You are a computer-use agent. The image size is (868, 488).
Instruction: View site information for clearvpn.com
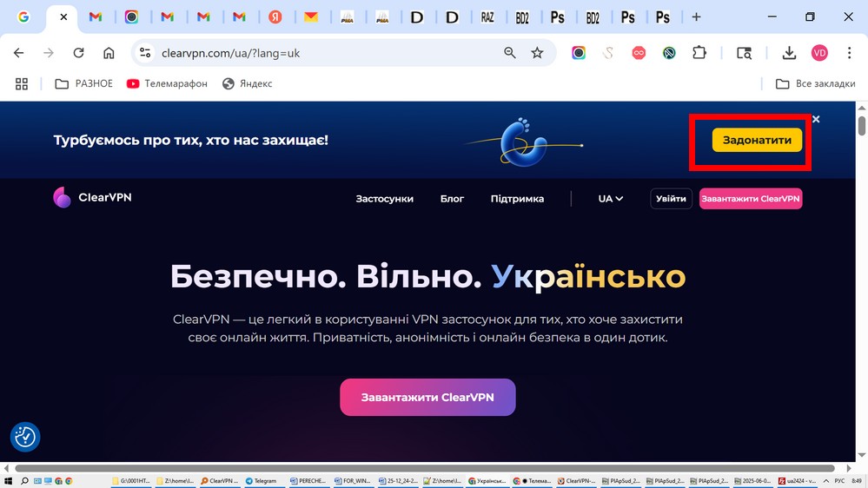(145, 53)
